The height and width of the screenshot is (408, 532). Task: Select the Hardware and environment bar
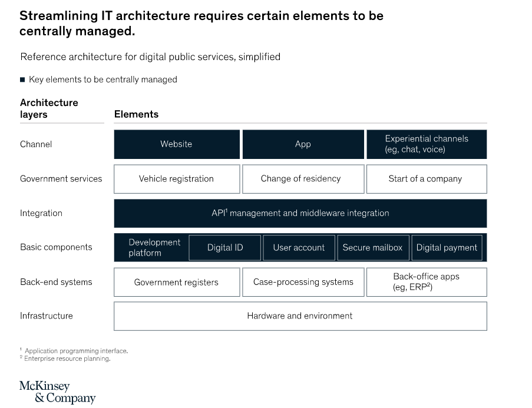[300, 316]
